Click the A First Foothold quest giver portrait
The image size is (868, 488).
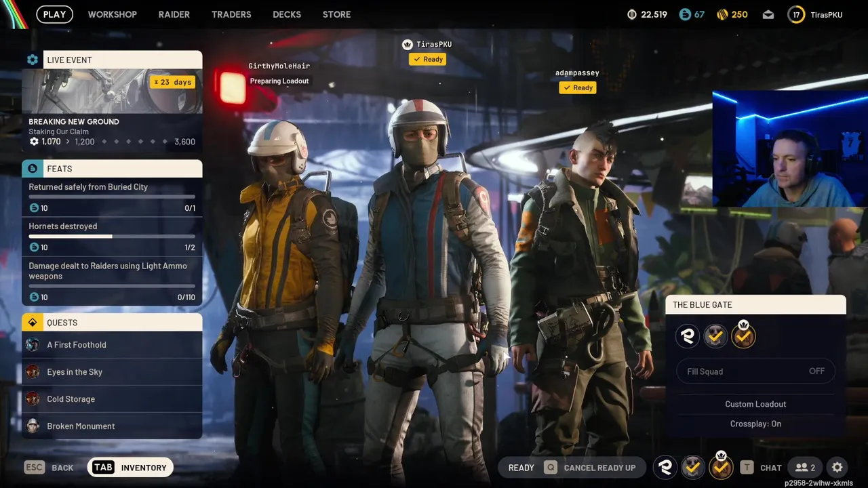click(x=33, y=345)
